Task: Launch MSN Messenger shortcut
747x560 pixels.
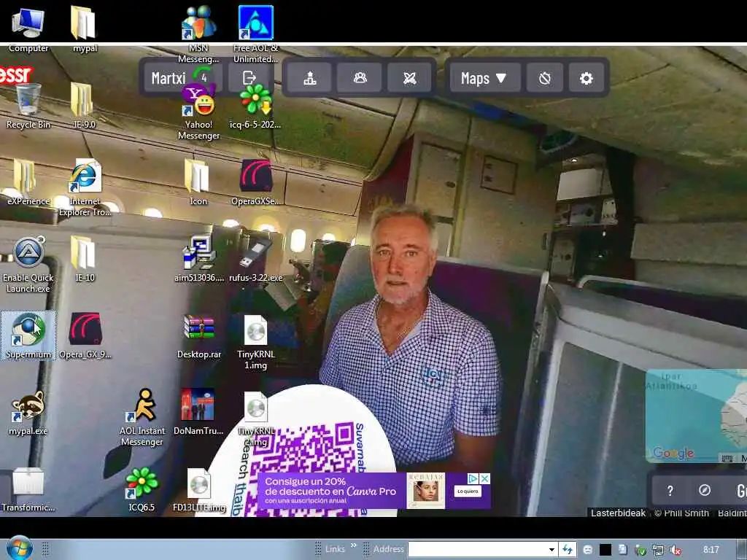Action: click(x=198, y=34)
